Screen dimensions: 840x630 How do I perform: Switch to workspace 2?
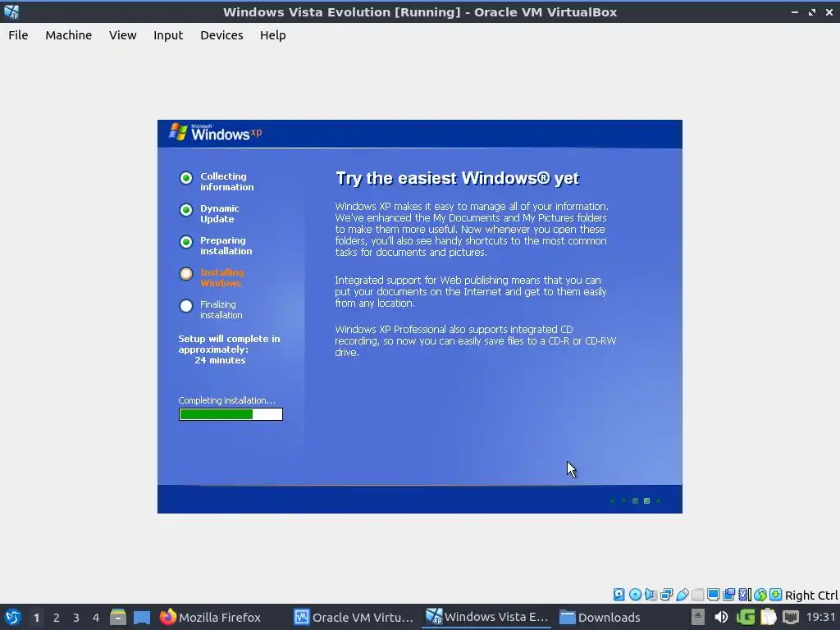57,618
